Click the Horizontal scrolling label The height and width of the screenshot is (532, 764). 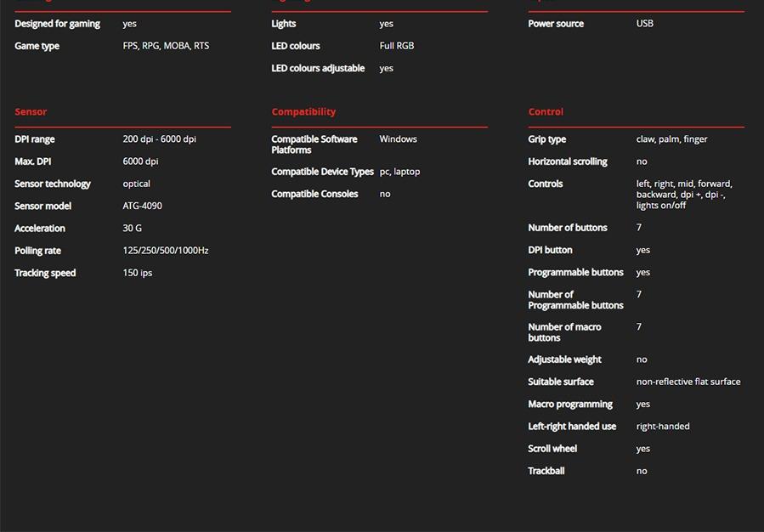click(568, 161)
